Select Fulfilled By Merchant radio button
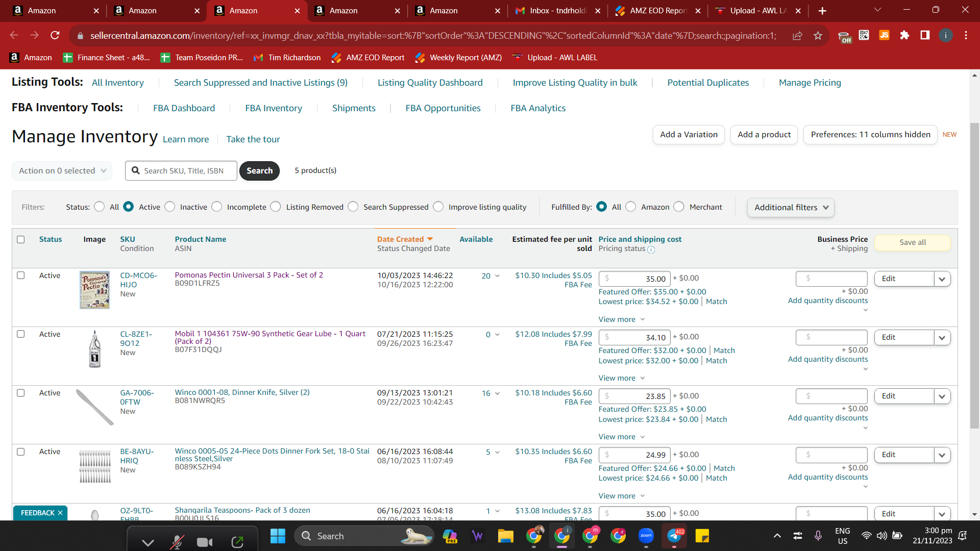The image size is (980, 551). (x=679, y=207)
